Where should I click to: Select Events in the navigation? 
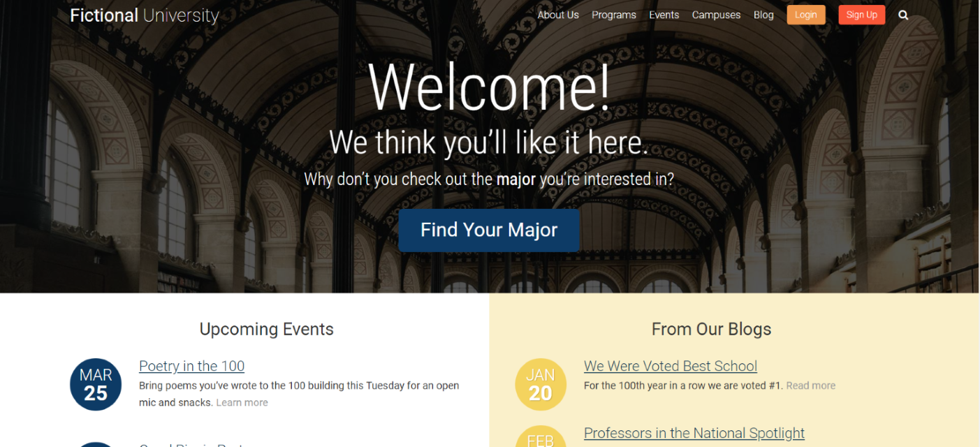664,15
